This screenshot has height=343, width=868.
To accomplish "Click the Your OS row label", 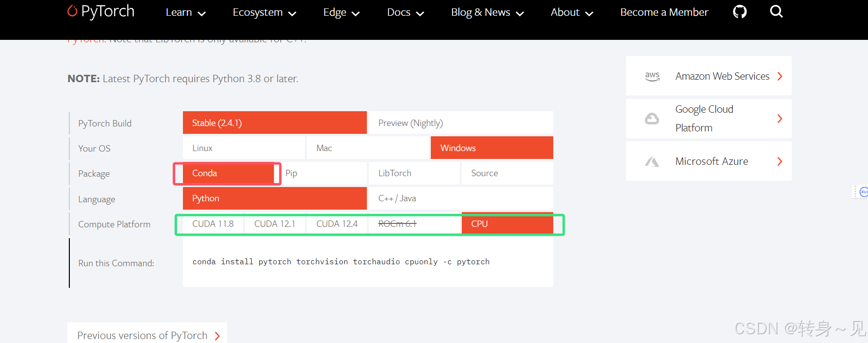I will click(x=94, y=148).
